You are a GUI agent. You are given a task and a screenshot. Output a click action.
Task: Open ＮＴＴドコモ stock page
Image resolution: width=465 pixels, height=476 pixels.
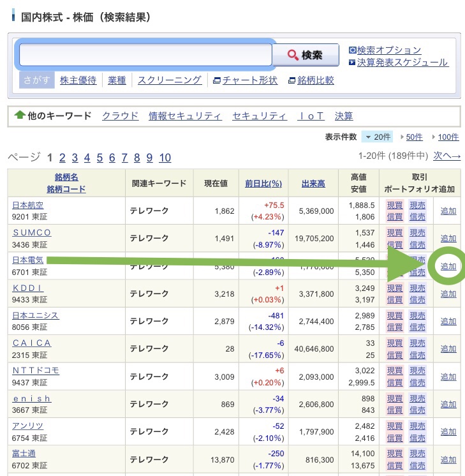(x=36, y=371)
